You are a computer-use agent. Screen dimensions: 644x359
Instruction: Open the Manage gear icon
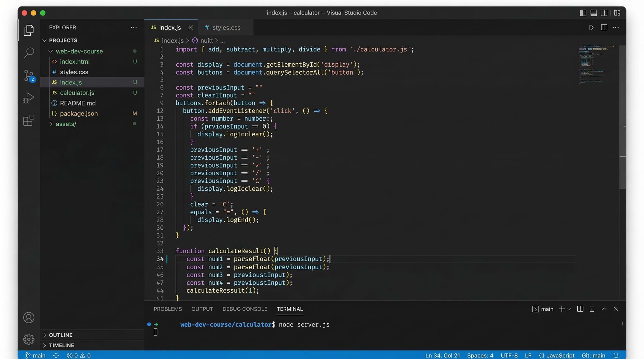point(29,339)
